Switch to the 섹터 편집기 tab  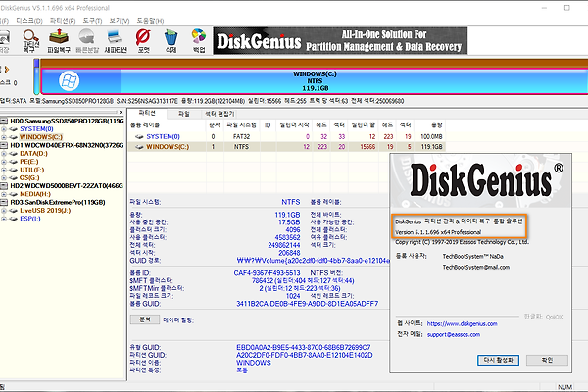click(220, 114)
